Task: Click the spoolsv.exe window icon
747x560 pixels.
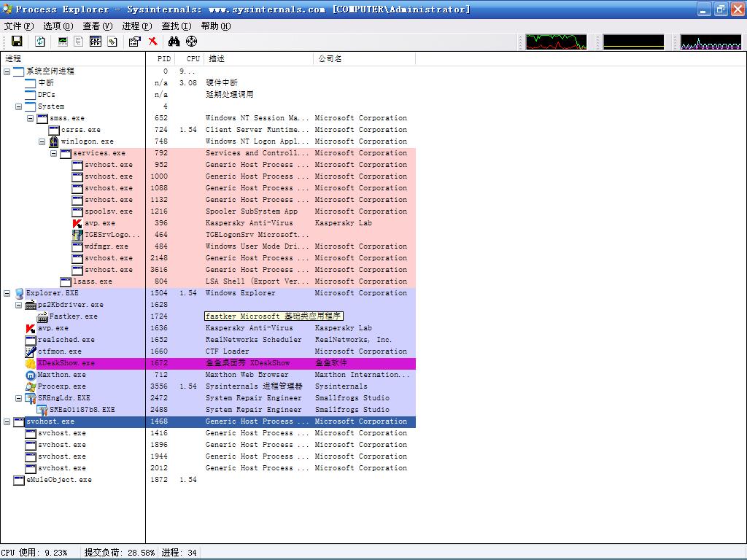Action: coord(77,211)
